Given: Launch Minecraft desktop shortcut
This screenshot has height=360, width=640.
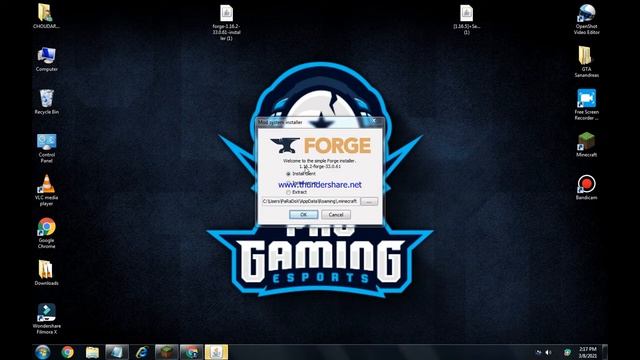Looking at the screenshot, I should click(587, 145).
